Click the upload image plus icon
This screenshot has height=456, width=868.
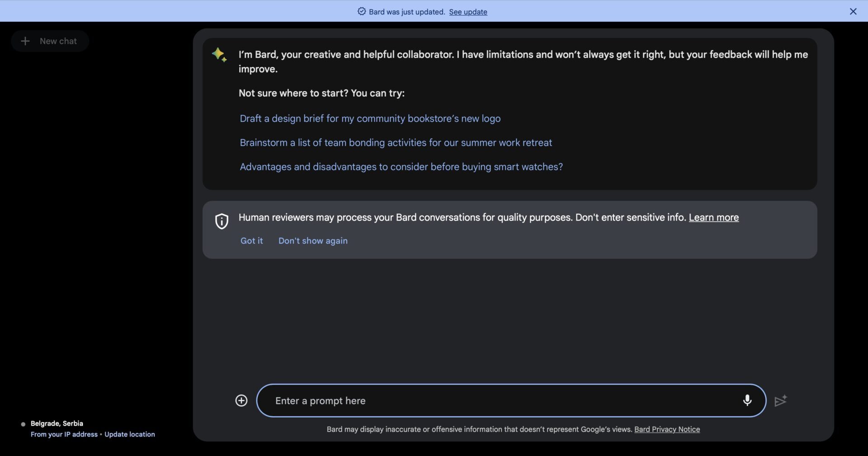241,401
